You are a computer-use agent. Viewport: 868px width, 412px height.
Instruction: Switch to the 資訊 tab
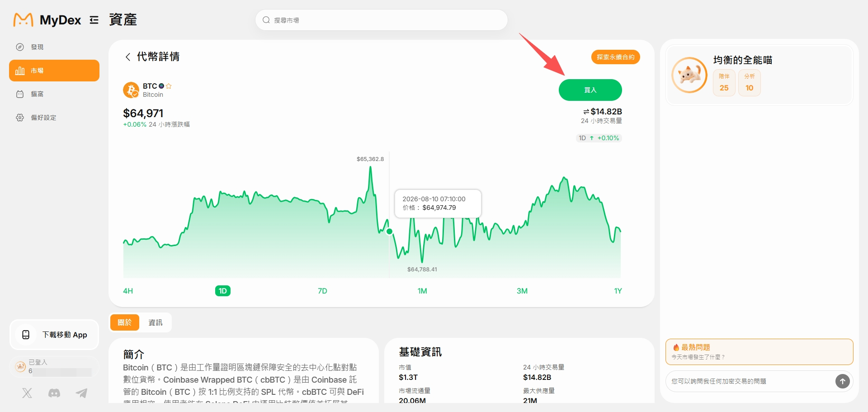[x=156, y=322]
